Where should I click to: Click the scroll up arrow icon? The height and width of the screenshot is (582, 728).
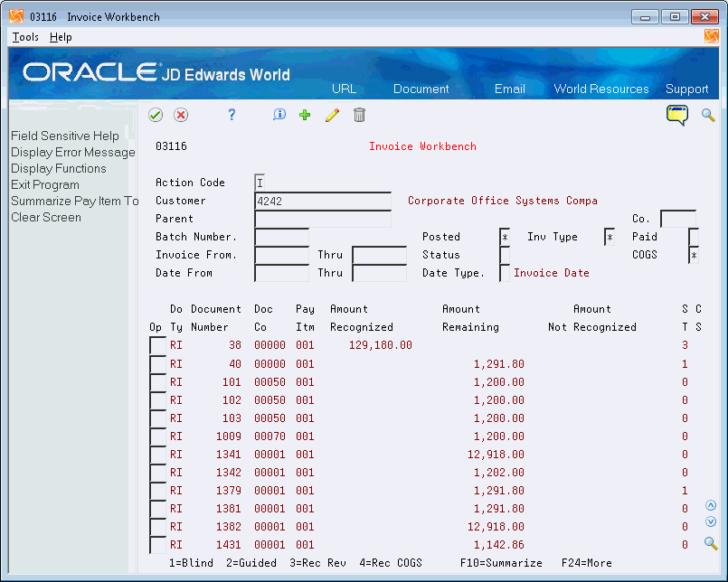pos(711,505)
